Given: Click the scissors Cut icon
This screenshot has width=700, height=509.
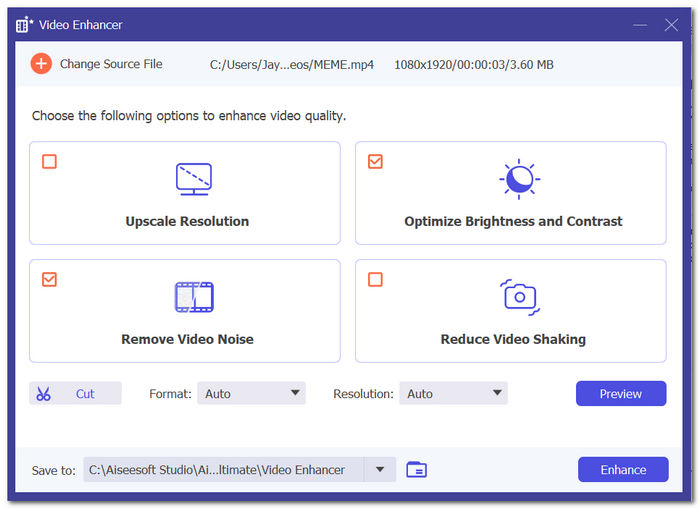Looking at the screenshot, I should point(43,394).
